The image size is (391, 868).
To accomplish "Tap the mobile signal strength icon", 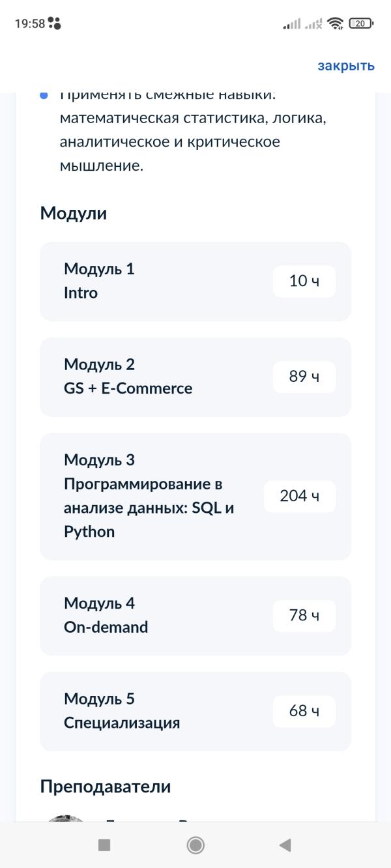I will 292,24.
